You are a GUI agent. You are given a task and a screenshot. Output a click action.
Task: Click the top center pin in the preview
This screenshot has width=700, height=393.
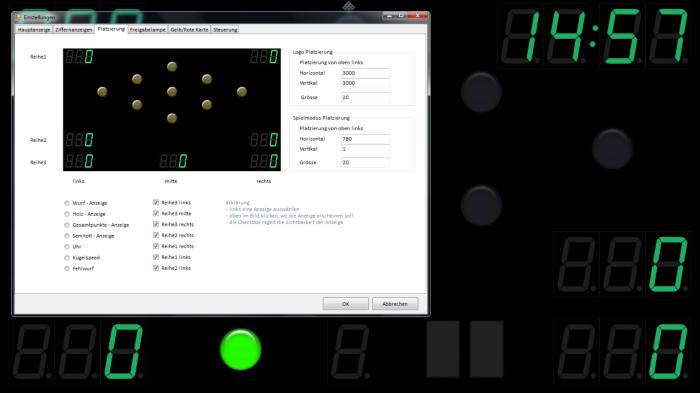(x=172, y=67)
